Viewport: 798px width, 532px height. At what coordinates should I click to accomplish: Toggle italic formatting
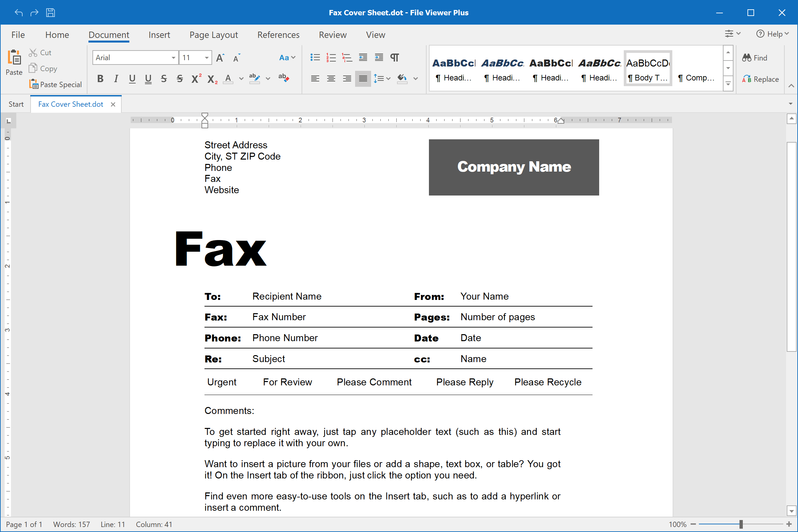[116, 79]
